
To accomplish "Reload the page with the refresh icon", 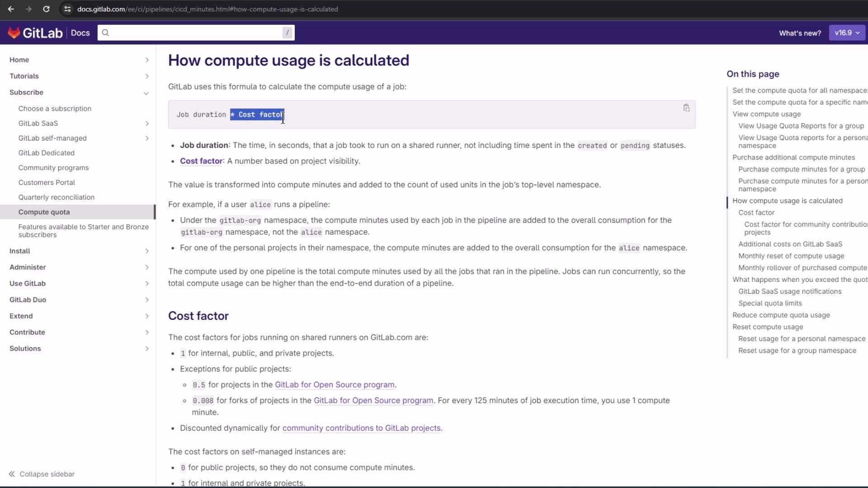I will pyautogui.click(x=46, y=9).
